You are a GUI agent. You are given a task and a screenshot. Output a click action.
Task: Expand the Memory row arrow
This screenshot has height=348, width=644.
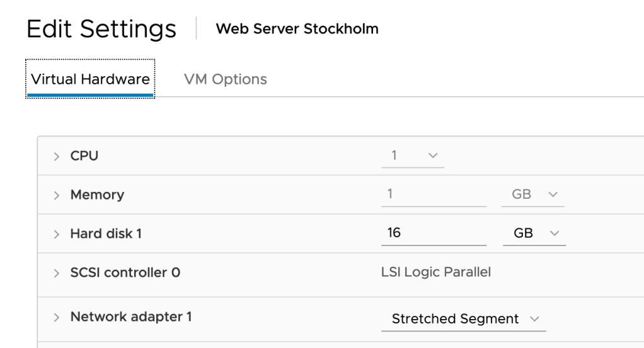coord(57,195)
